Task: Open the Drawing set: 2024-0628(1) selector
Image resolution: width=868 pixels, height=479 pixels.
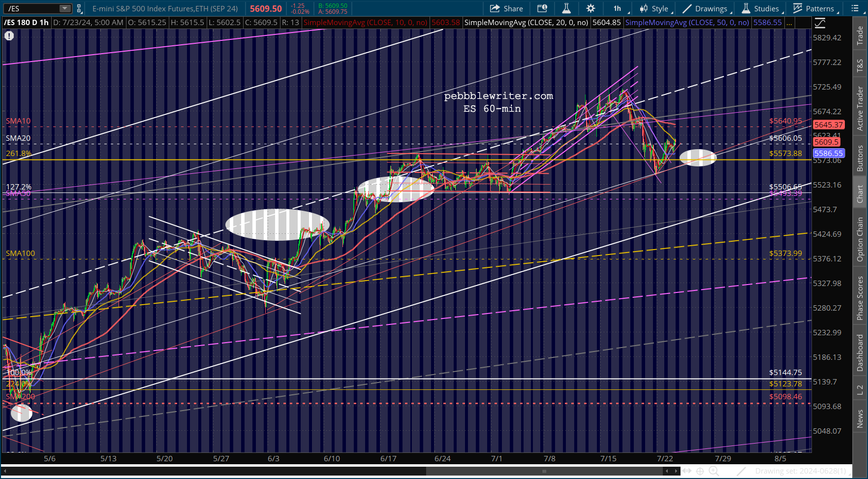Action: [803, 471]
